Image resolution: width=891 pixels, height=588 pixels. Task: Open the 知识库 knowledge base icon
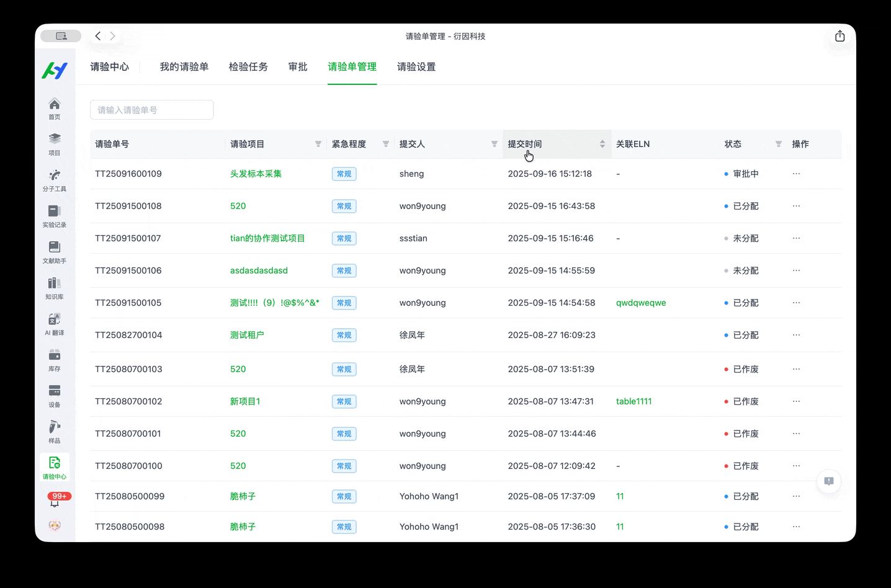pyautogui.click(x=55, y=288)
